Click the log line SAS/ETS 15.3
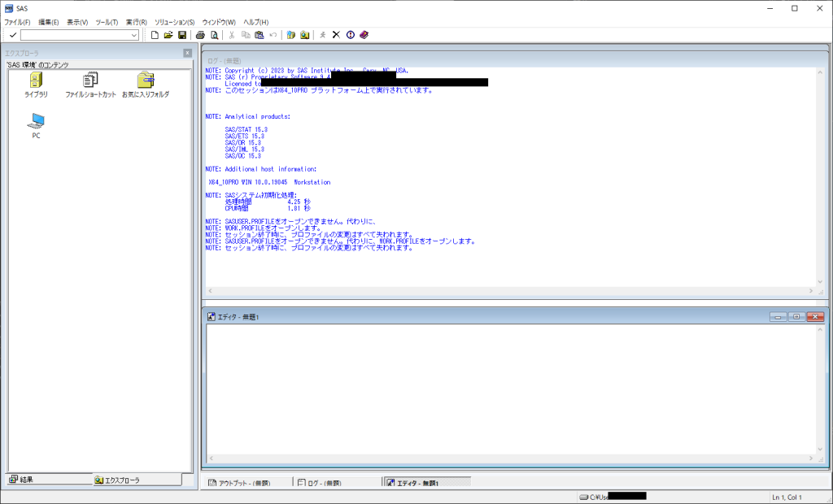The image size is (833, 504). pos(244,137)
